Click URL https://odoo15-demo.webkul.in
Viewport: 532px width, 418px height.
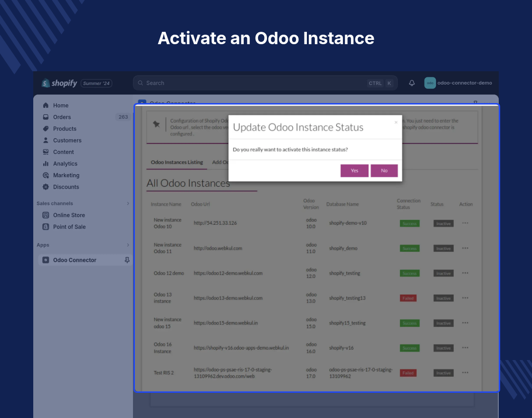(226, 323)
